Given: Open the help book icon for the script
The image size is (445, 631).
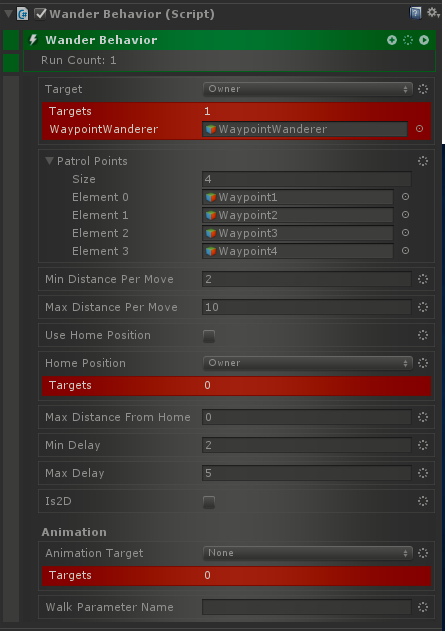Looking at the screenshot, I should pos(415,13).
